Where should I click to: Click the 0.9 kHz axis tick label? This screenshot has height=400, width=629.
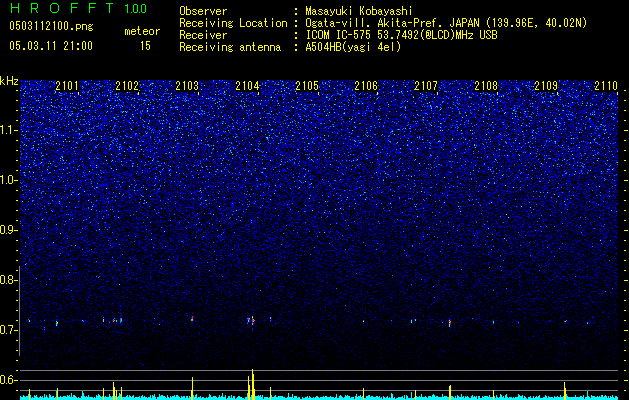click(9, 230)
